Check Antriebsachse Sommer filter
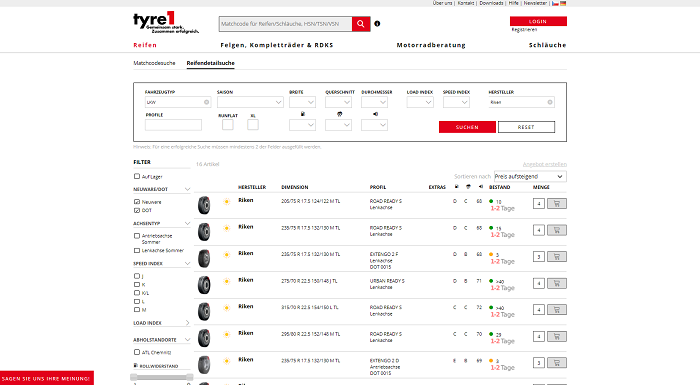Viewport: 700px width, 385px height. pos(137,235)
